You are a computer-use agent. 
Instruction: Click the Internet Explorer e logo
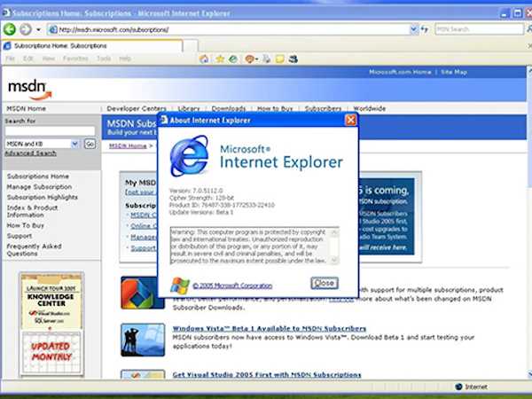189,156
